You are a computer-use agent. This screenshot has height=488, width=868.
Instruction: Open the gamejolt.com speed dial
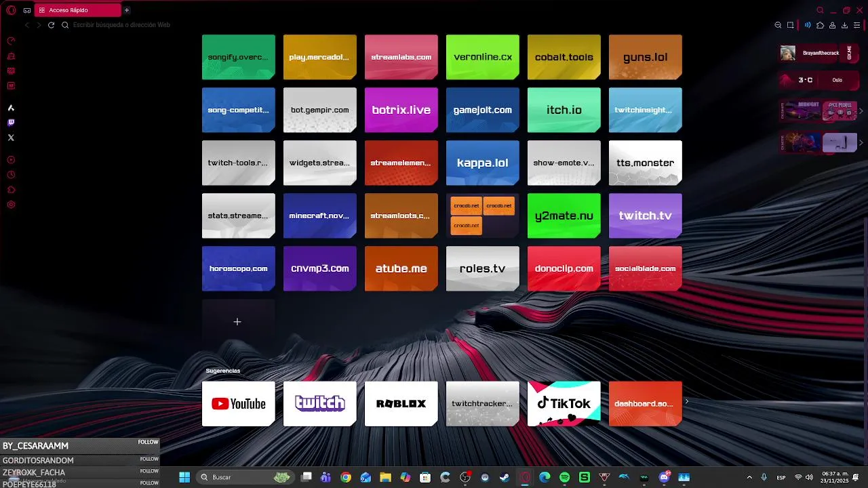(x=483, y=110)
